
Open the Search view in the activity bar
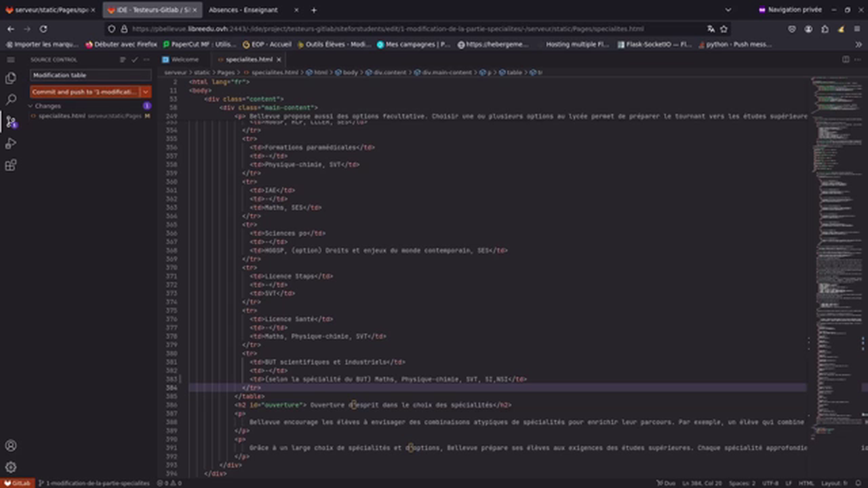click(10, 100)
